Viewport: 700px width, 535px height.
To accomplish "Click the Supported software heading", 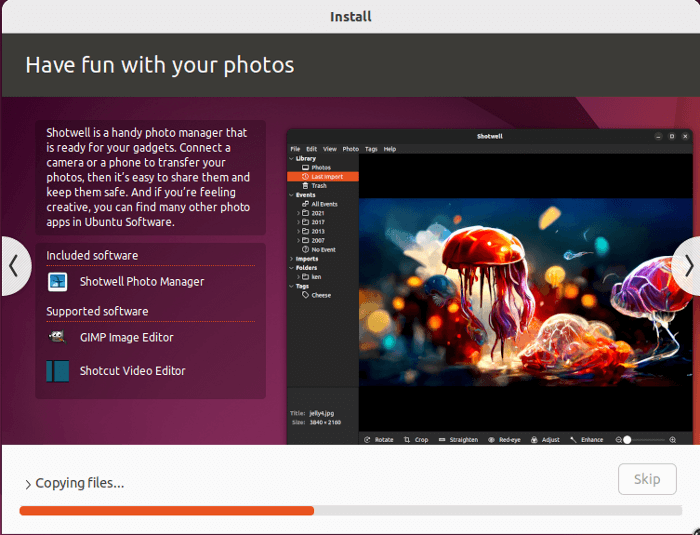I will point(97,311).
